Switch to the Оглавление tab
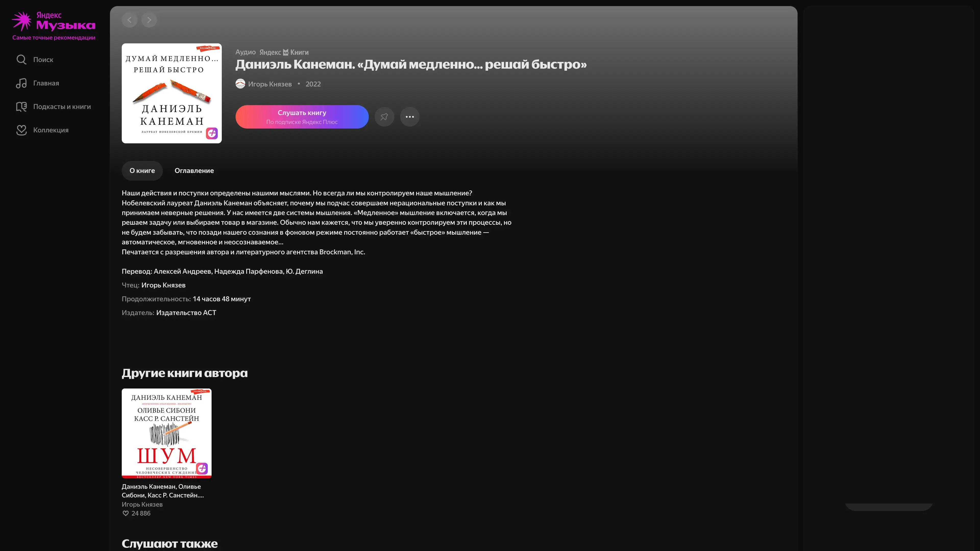This screenshot has height=551, width=980. (194, 171)
